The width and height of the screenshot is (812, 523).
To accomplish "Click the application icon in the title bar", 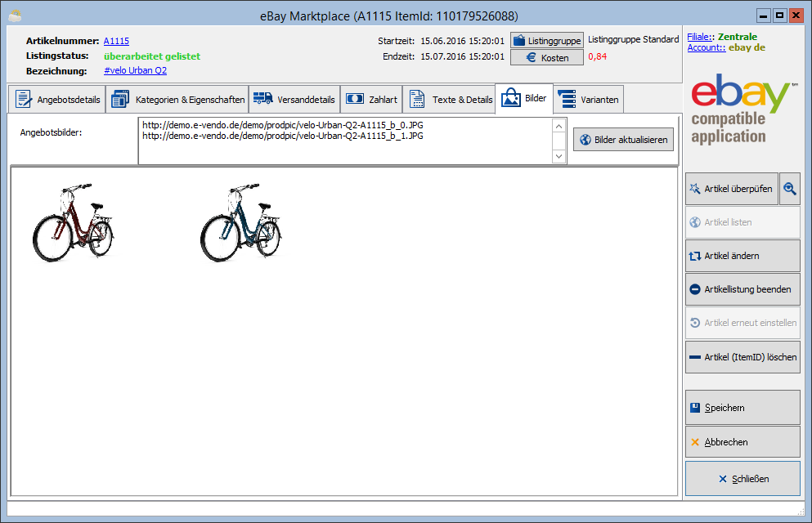I will 15,16.
